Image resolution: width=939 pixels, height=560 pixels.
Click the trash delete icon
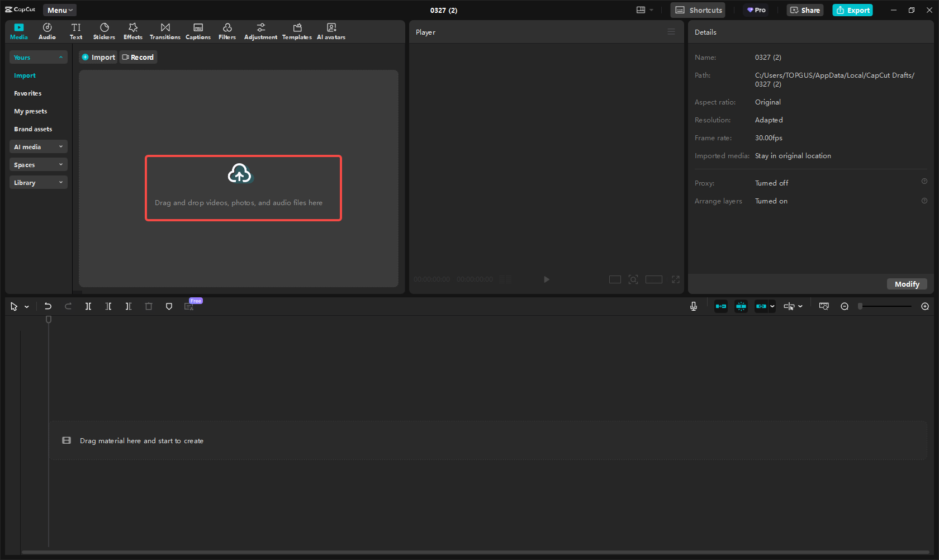pos(149,306)
